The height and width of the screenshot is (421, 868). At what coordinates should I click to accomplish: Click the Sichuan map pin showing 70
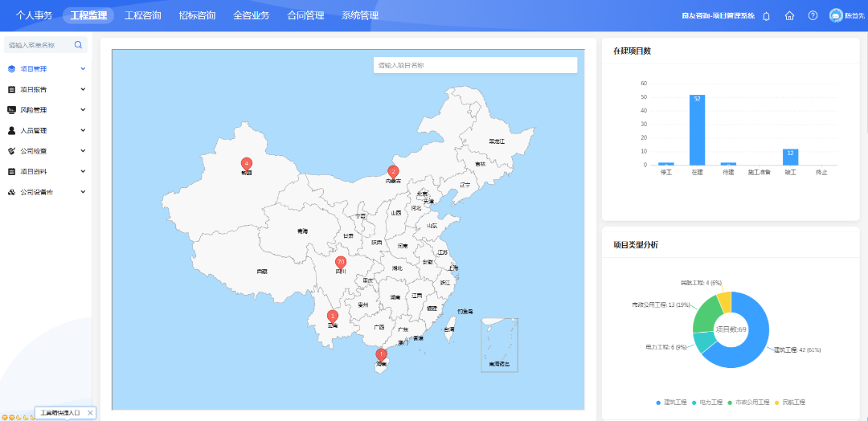pyautogui.click(x=341, y=263)
